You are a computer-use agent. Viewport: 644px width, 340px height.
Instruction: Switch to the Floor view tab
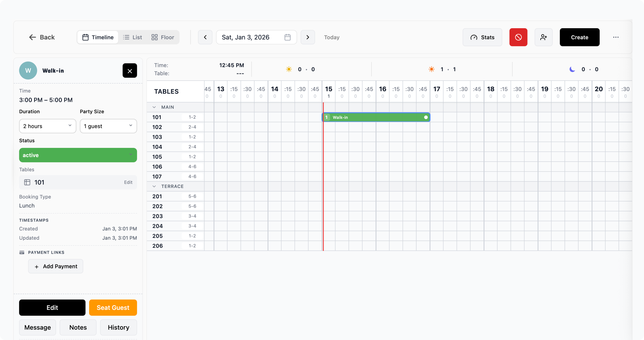(163, 37)
